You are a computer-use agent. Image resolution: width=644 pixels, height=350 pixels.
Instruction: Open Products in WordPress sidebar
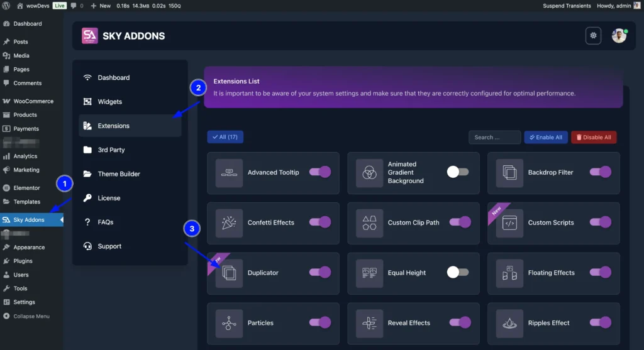coord(31,115)
